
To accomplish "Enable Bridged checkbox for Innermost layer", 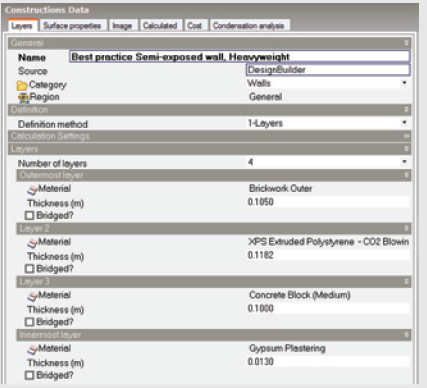I will point(29,375).
